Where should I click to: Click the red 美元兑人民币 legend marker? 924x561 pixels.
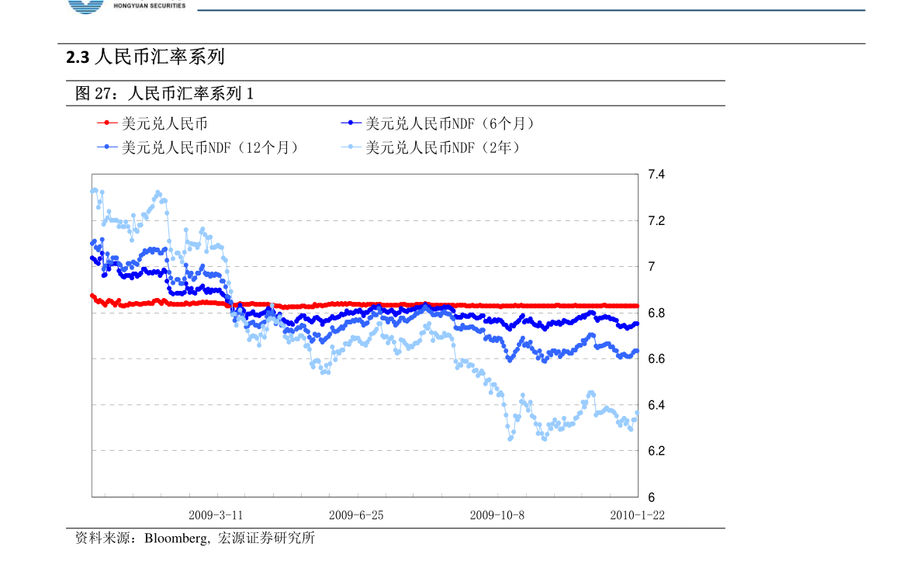106,123
